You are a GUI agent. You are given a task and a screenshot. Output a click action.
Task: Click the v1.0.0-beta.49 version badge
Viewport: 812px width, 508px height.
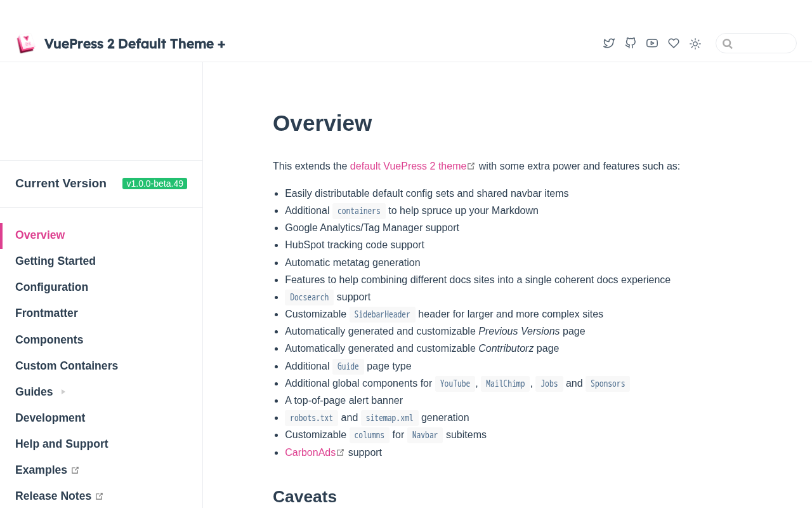tap(155, 184)
